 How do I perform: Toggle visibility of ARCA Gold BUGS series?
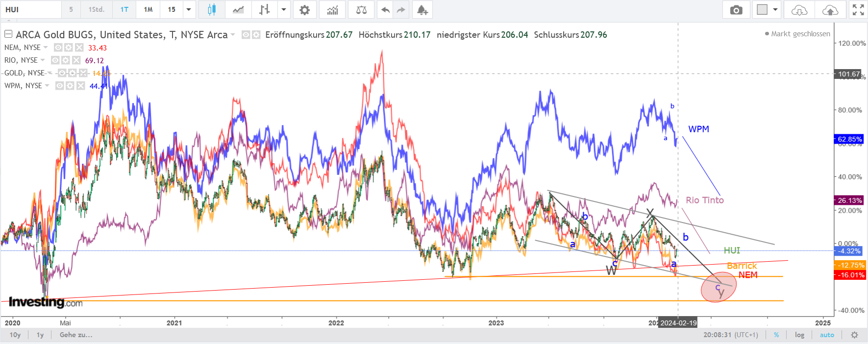(x=246, y=35)
